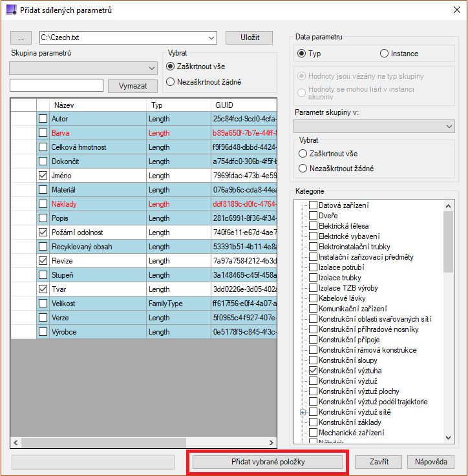Uncheck the Revize parameter checkbox
Viewport: 468px width, 476px height.
[x=43, y=261]
